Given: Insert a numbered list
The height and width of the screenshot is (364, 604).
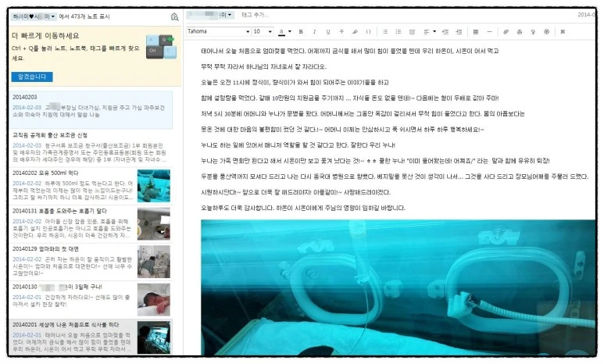Looking at the screenshot, I should coord(398,31).
